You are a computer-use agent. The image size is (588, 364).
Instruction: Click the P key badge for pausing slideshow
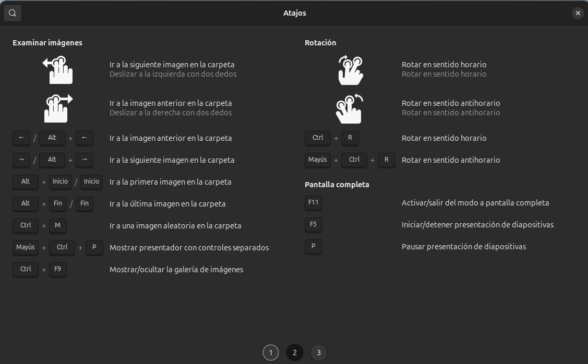[x=314, y=247]
